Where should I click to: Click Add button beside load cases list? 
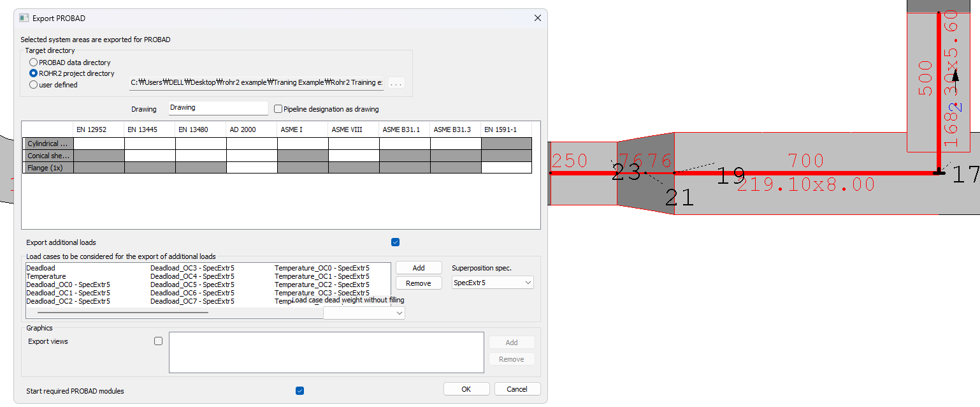pos(419,268)
